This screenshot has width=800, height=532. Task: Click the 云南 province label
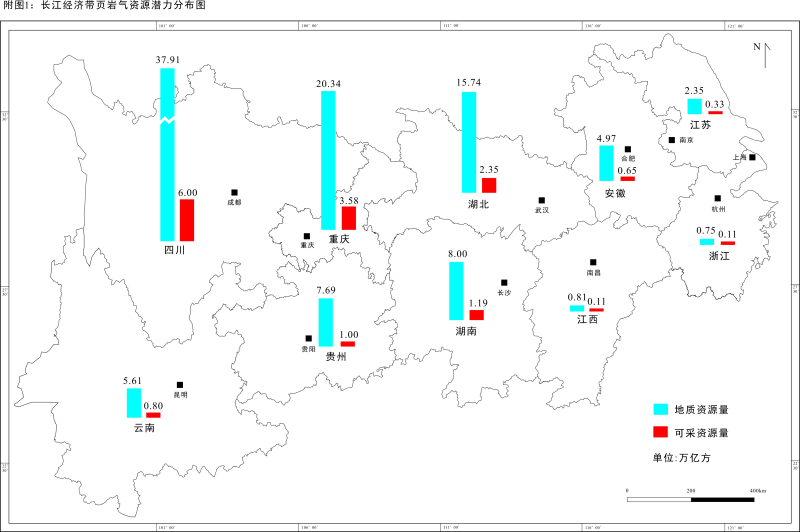click(144, 427)
